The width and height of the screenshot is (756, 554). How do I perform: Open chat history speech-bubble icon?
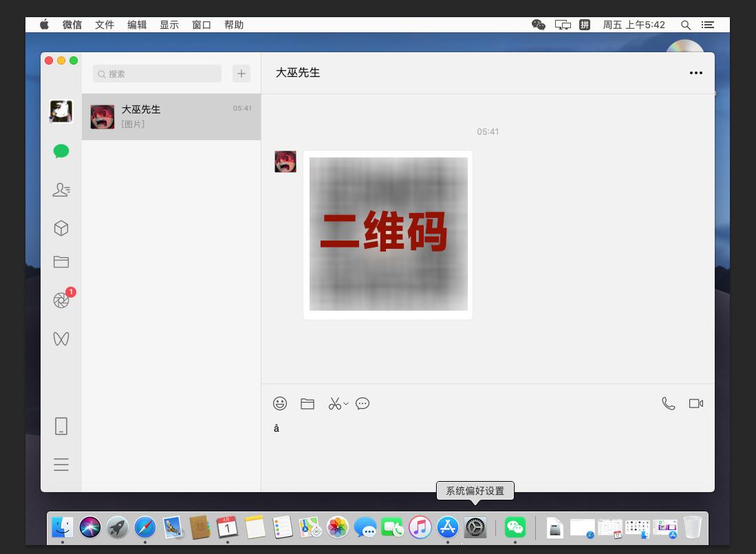363,403
